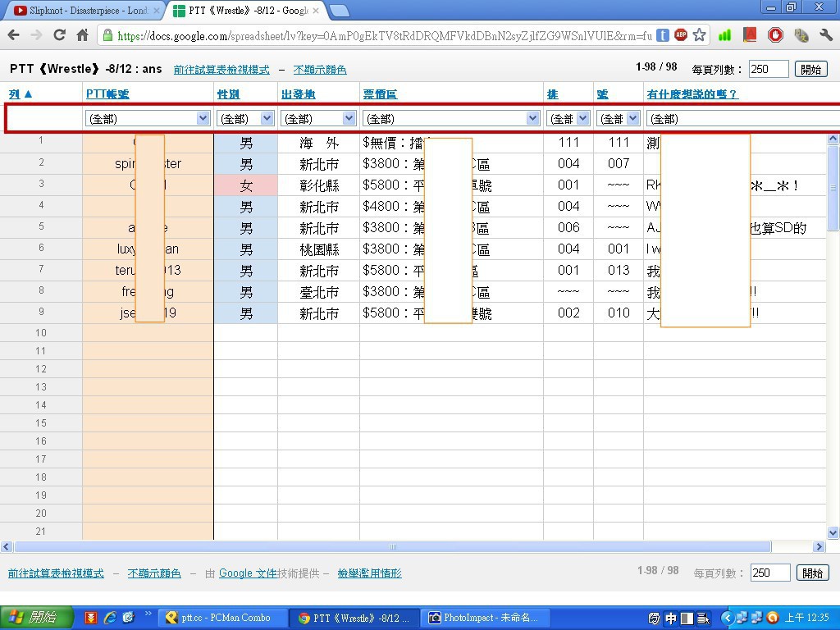Click the top rows-per-page input field
Image resolution: width=840 pixels, height=630 pixels.
coord(768,69)
